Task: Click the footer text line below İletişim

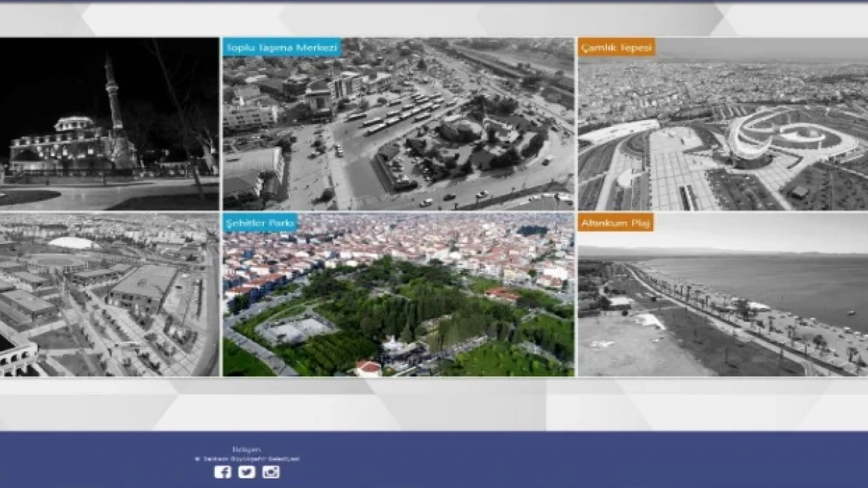Action: pyautogui.click(x=247, y=459)
